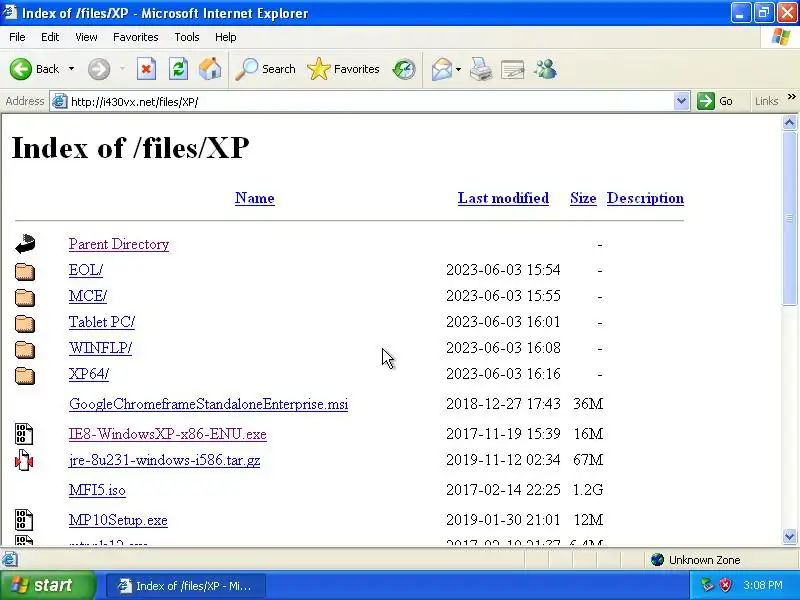Expand the Links toolbar chevron
The width and height of the screenshot is (800, 600).
(x=791, y=96)
